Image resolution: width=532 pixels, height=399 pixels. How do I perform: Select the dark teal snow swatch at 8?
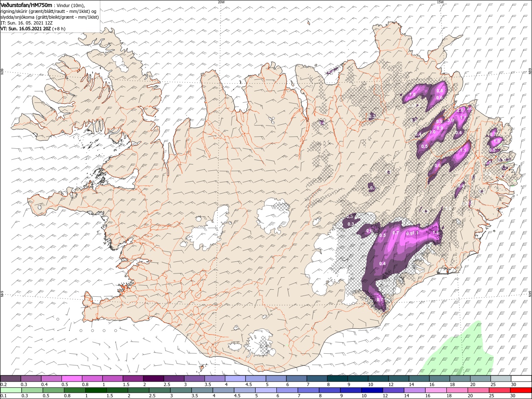pyautogui.click(x=337, y=379)
